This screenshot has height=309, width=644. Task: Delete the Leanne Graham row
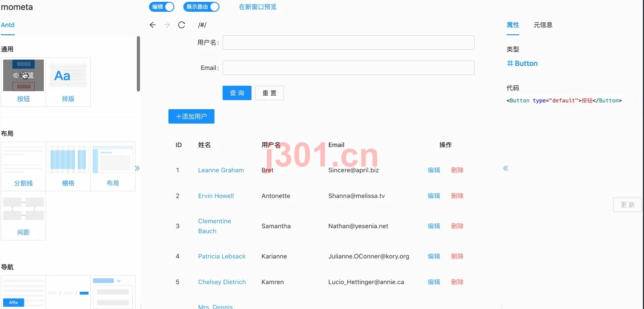point(457,170)
